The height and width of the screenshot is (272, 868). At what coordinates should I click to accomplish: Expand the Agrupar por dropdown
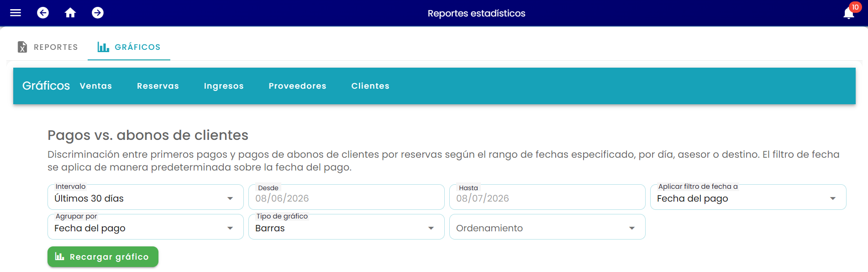point(145,227)
